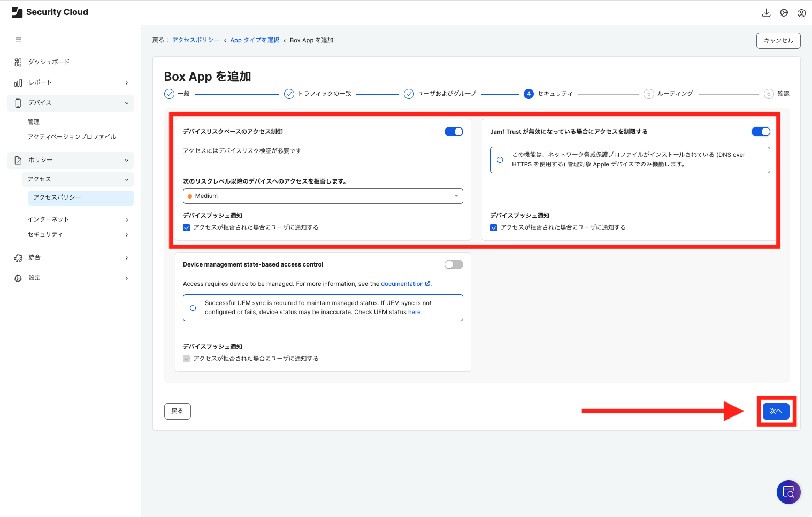Image resolution: width=812 pixels, height=517 pixels.
Task: Click the 戻る back button
Action: point(178,411)
